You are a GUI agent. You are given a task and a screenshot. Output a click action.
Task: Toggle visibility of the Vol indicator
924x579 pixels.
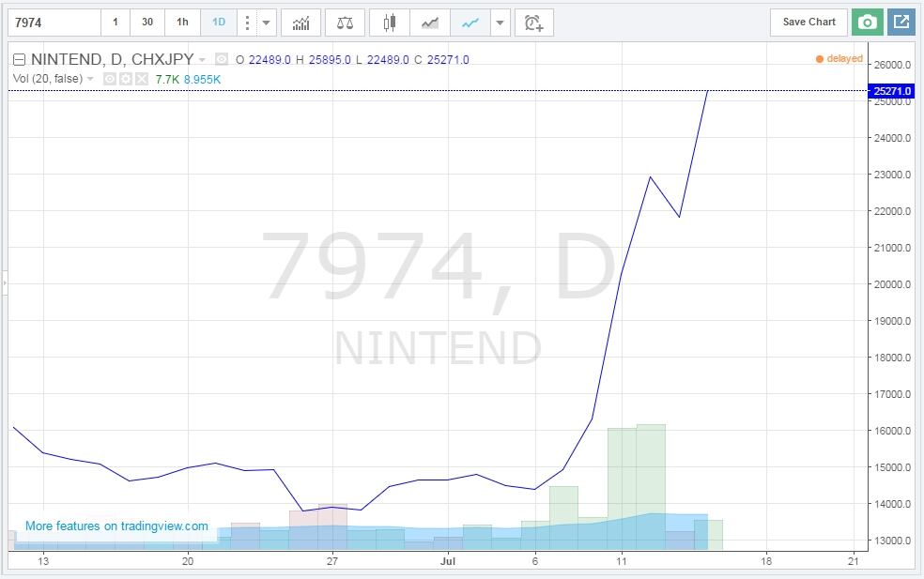coord(109,79)
